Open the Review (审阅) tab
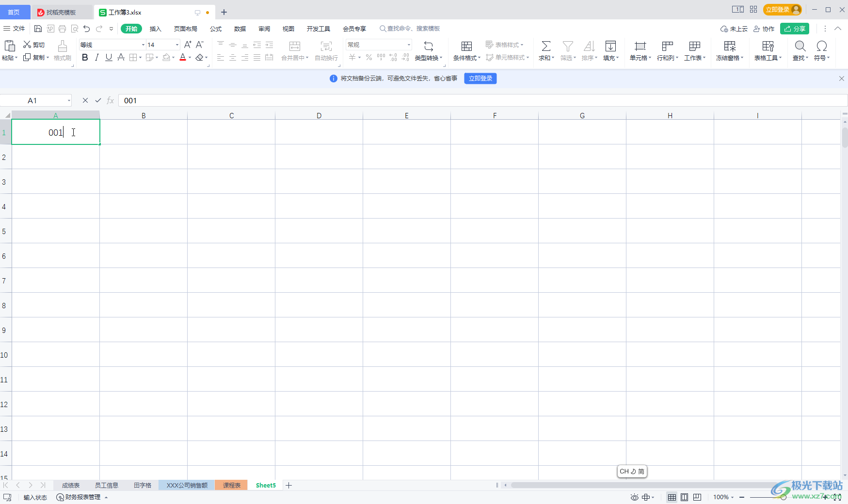The image size is (848, 504). (x=264, y=29)
